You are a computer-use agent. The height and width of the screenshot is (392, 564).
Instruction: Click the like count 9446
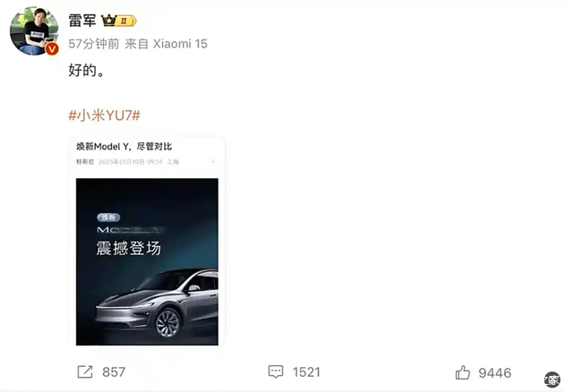click(495, 373)
